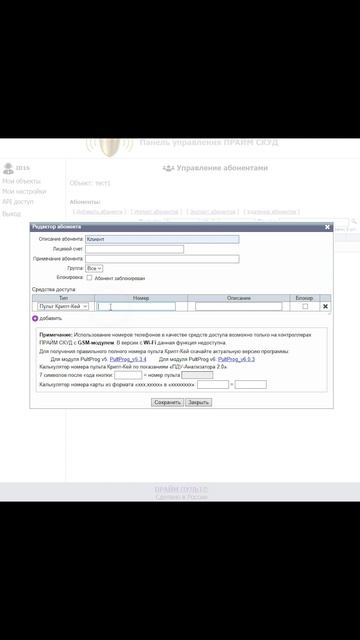360x640 pixels.
Task: Click the search magnifier icon behind the dialog
Action: 354,221
